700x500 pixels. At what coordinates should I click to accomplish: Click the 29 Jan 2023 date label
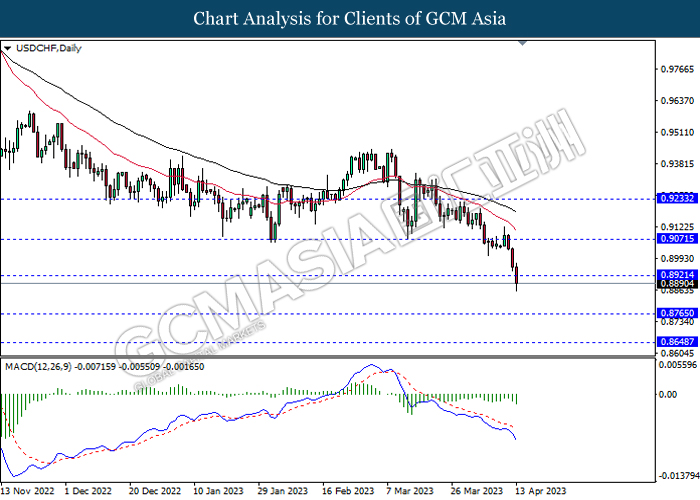tap(283, 491)
